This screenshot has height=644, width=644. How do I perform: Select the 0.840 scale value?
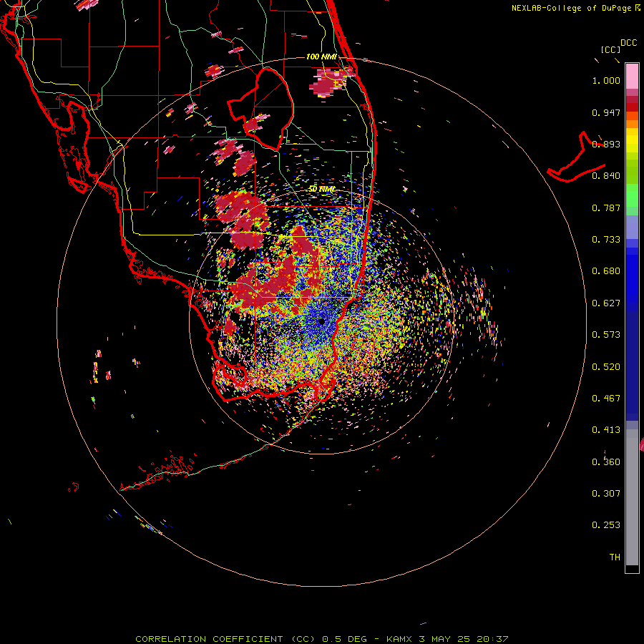(606, 176)
